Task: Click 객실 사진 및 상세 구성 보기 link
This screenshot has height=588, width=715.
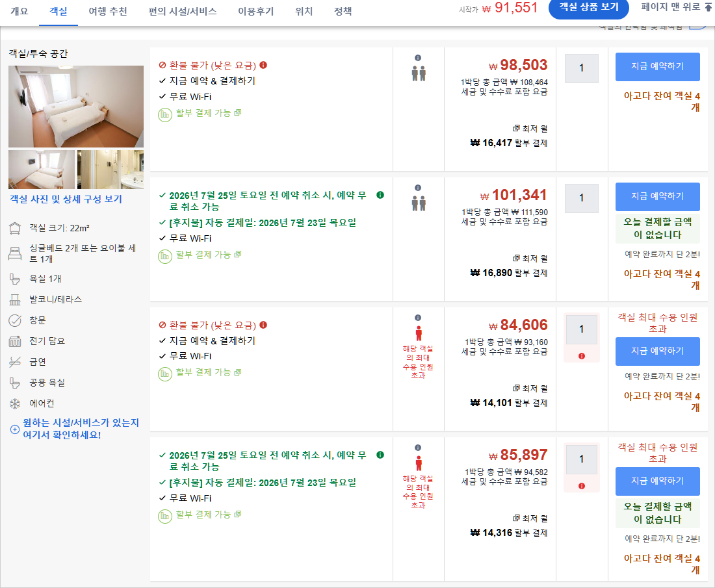Action: tap(66, 199)
